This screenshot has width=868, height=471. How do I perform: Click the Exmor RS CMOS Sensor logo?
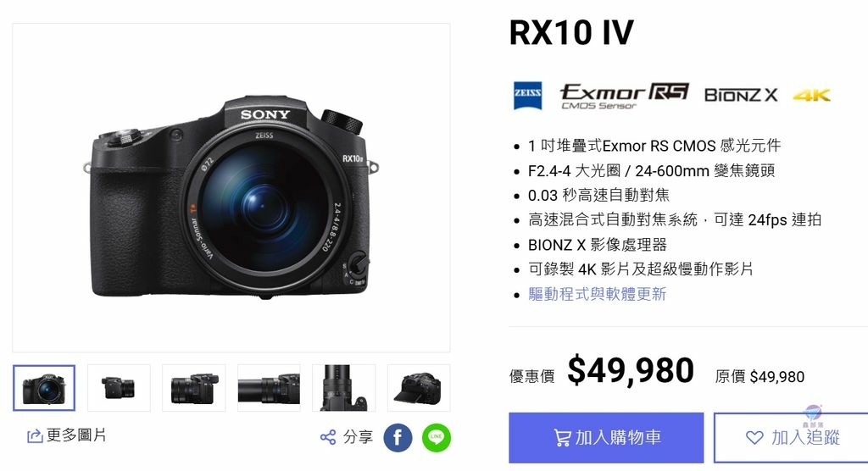tap(624, 96)
